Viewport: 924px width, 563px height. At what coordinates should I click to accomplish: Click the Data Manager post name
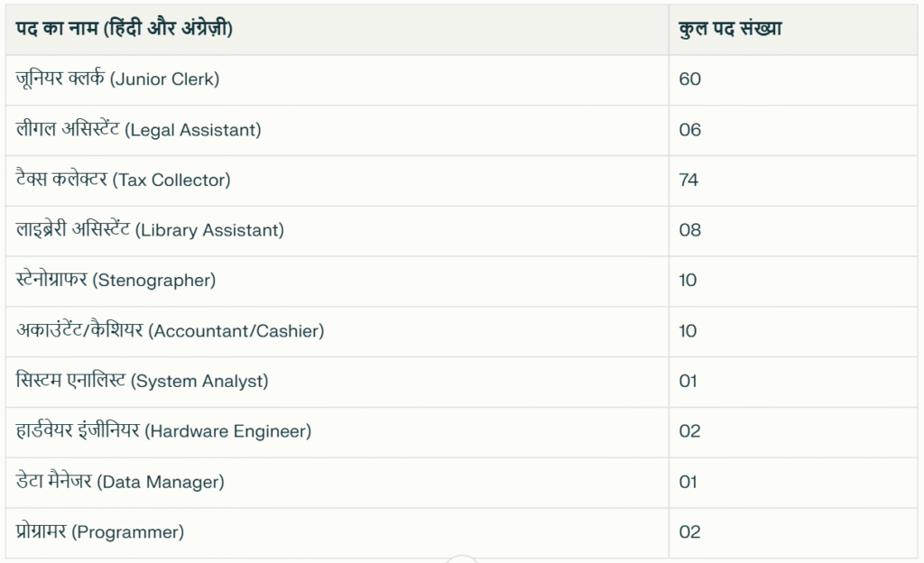click(x=121, y=482)
